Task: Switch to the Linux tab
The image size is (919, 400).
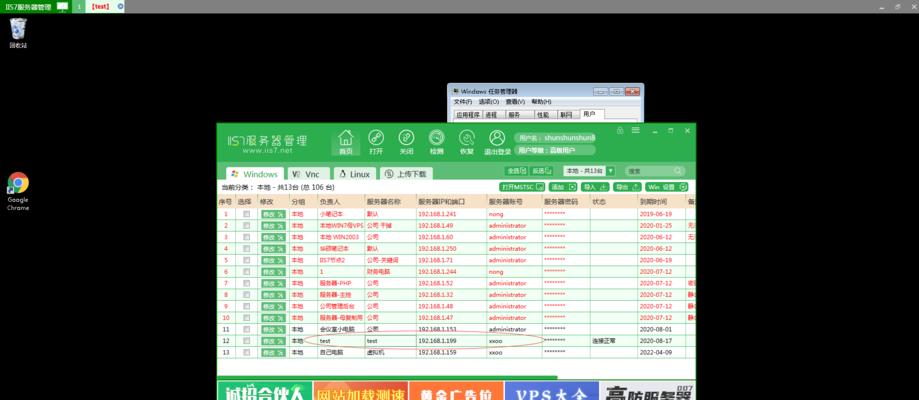Action: pyautogui.click(x=355, y=174)
